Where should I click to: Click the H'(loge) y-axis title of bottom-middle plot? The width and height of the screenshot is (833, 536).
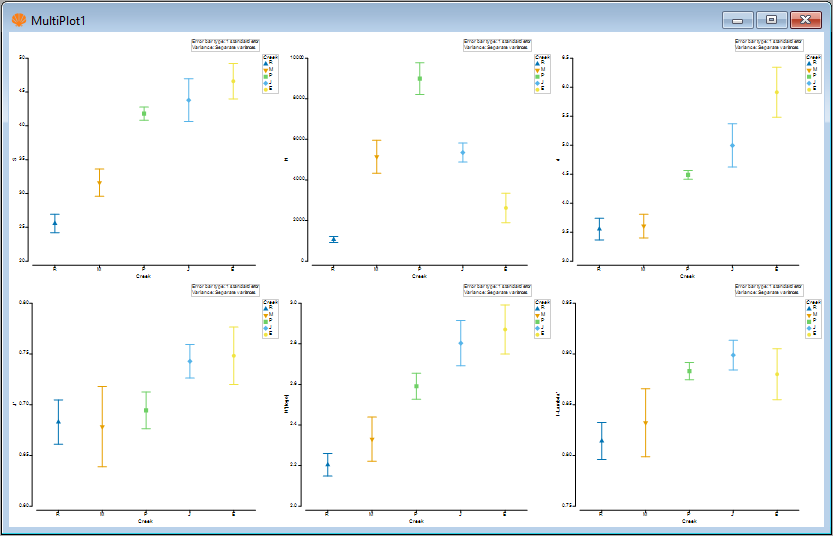[x=287, y=404]
